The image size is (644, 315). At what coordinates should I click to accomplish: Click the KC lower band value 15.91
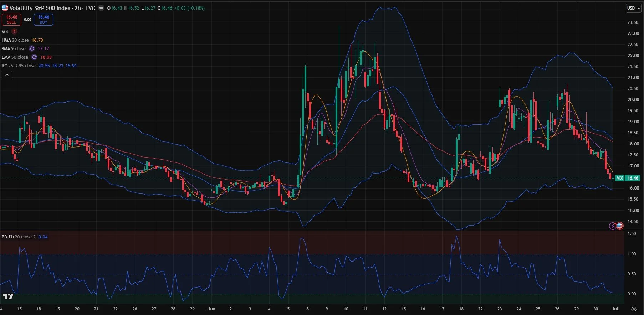71,66
